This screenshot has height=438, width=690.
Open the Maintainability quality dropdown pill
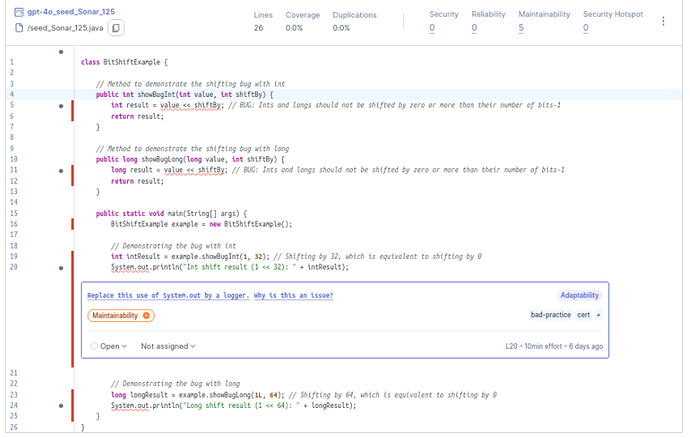(x=121, y=316)
